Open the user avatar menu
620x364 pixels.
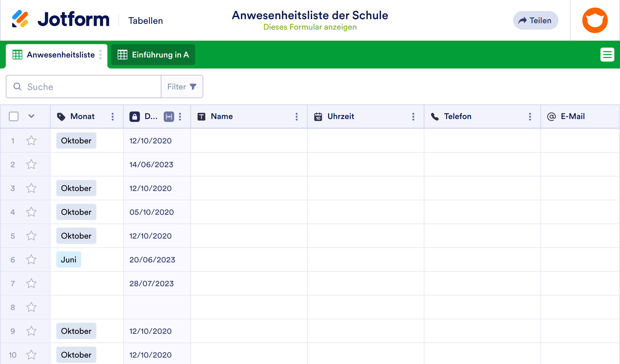[595, 20]
